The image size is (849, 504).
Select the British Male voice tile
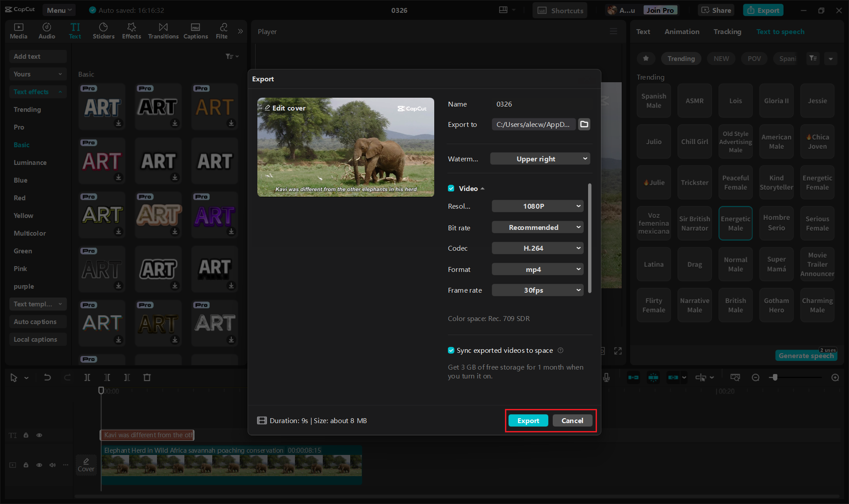pos(735,305)
